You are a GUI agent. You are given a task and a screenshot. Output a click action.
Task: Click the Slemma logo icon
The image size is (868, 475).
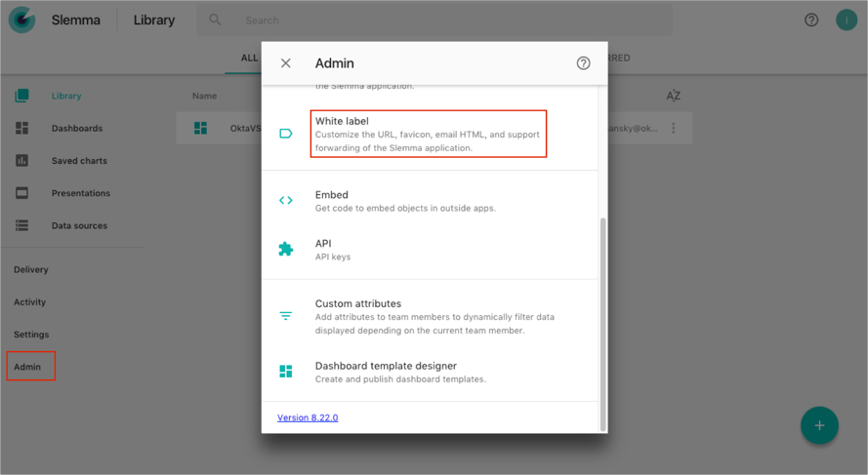pyautogui.click(x=21, y=20)
